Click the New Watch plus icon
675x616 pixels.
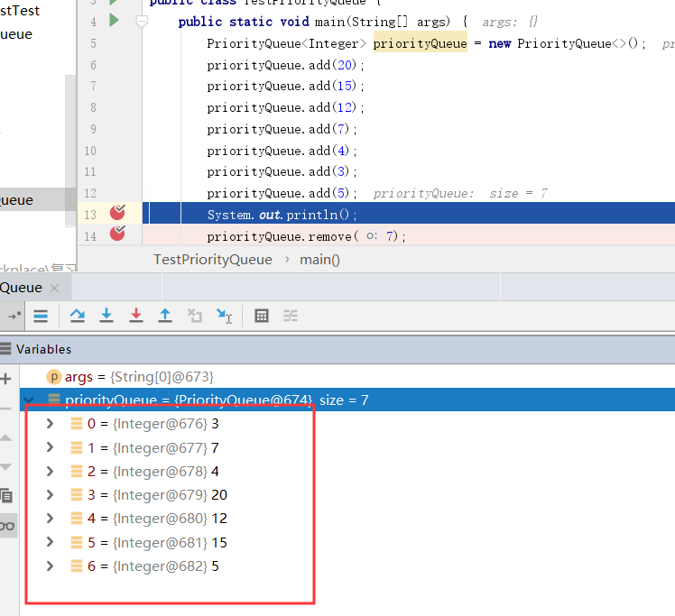click(x=6, y=379)
